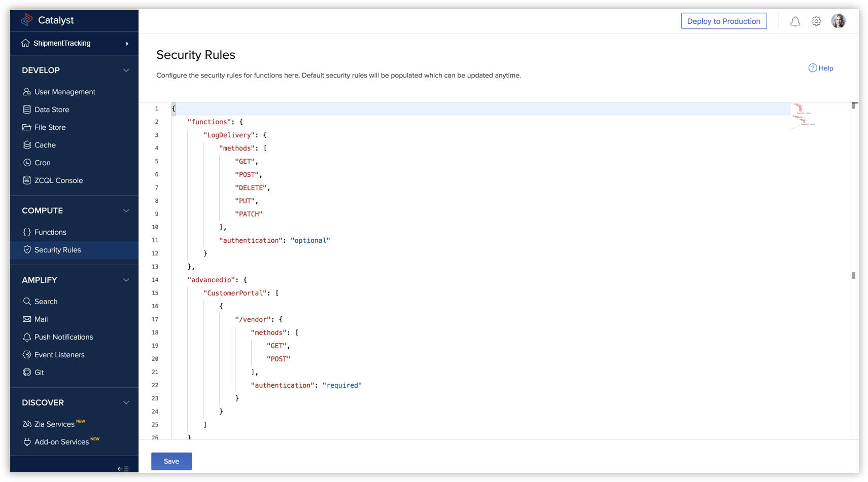The height and width of the screenshot is (482, 868).
Task: Click the Deploy to Production button
Action: tap(723, 21)
